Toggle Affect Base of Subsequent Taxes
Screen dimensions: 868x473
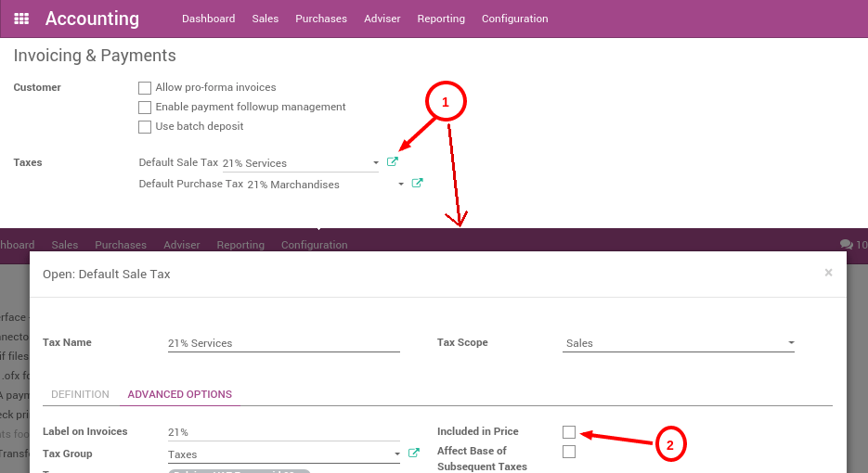point(569,452)
